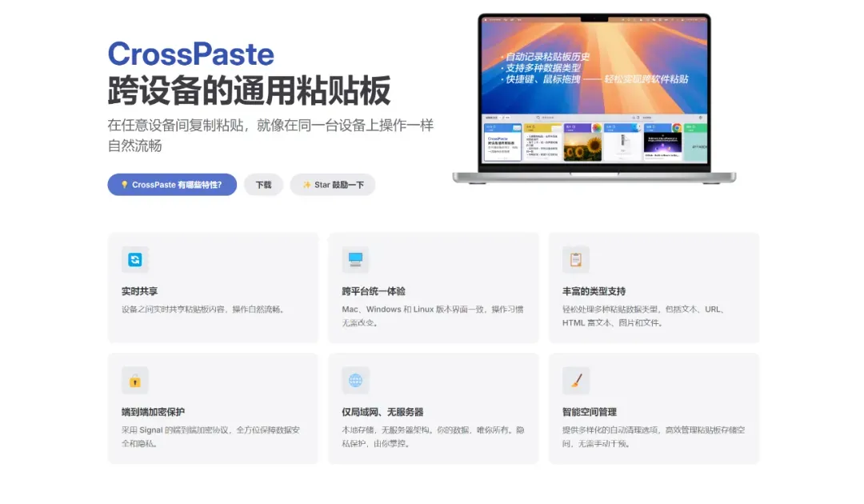Viewport: 864px width, 504px height.
Task: Click the blue sync icon above 实时共享
Action: click(135, 259)
